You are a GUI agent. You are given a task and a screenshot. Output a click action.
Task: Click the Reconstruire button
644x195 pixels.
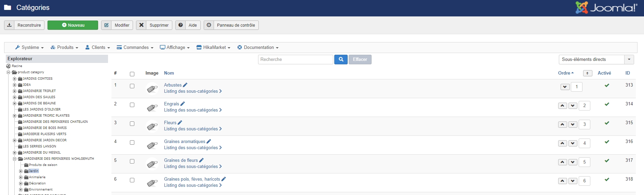[24, 25]
